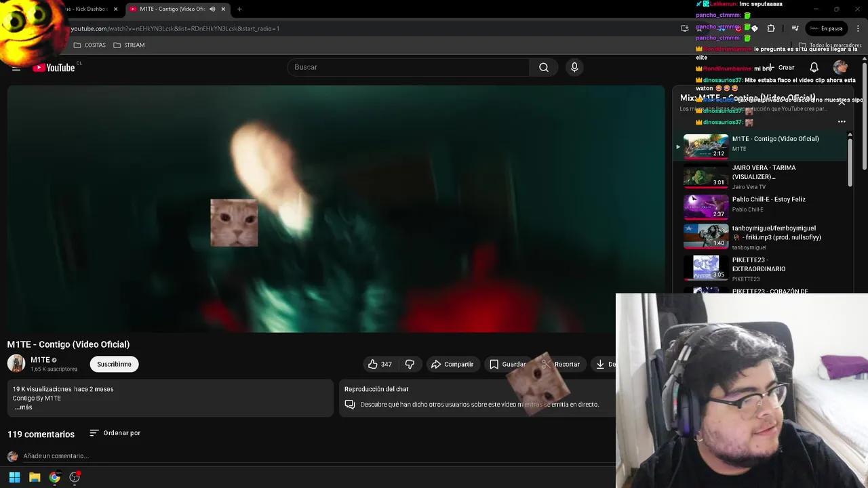Click the Buscar search field
The height and width of the screenshot is (488, 868).
click(408, 67)
